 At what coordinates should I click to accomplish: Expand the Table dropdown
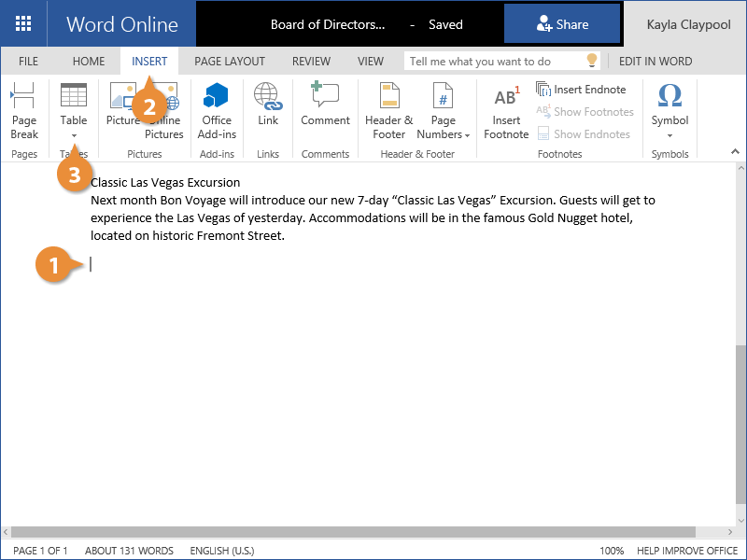click(x=74, y=134)
